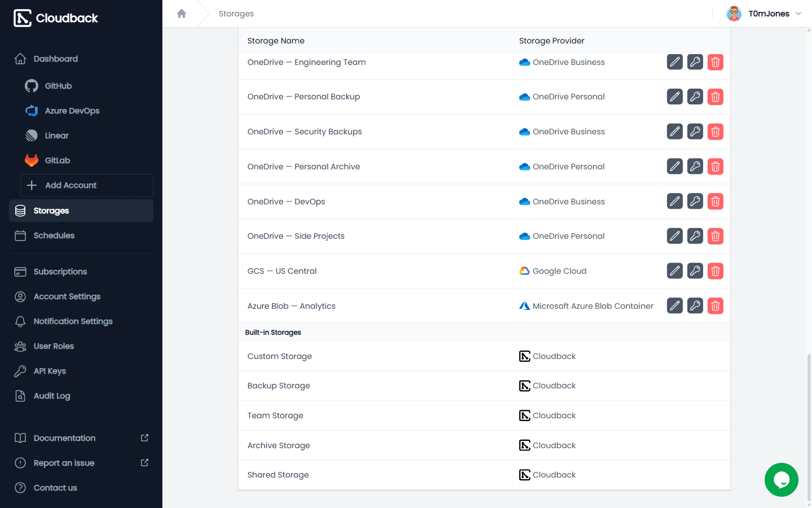The image size is (812, 508).
Task: Open the Linear account
Action: (87, 135)
